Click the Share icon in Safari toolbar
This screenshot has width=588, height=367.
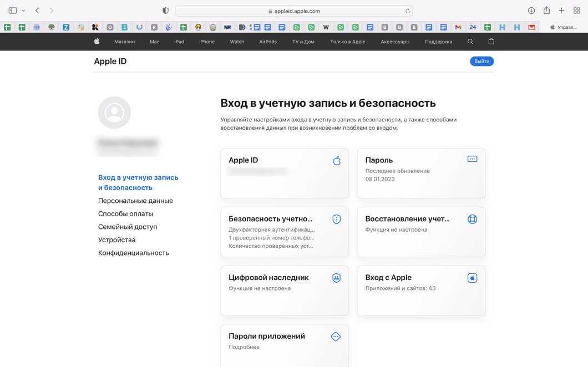[x=546, y=11]
